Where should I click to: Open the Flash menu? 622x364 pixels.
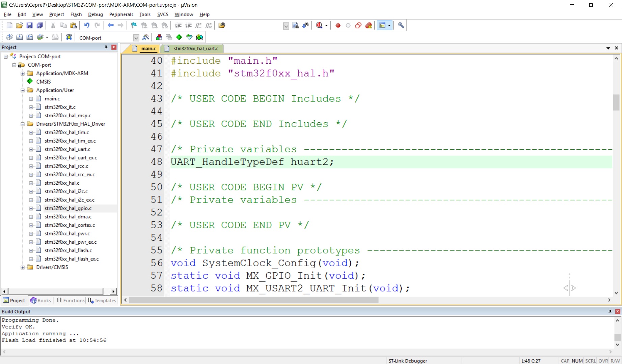[76, 14]
